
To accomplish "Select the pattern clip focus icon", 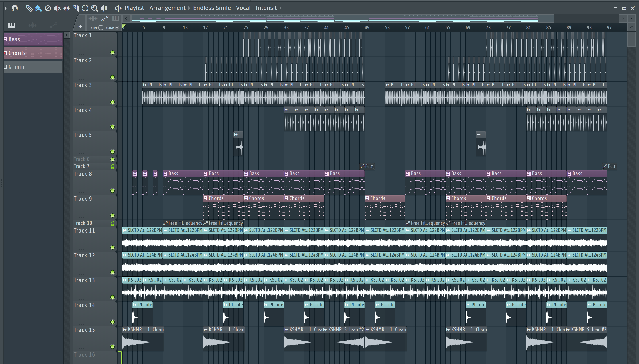I will pos(116,18).
